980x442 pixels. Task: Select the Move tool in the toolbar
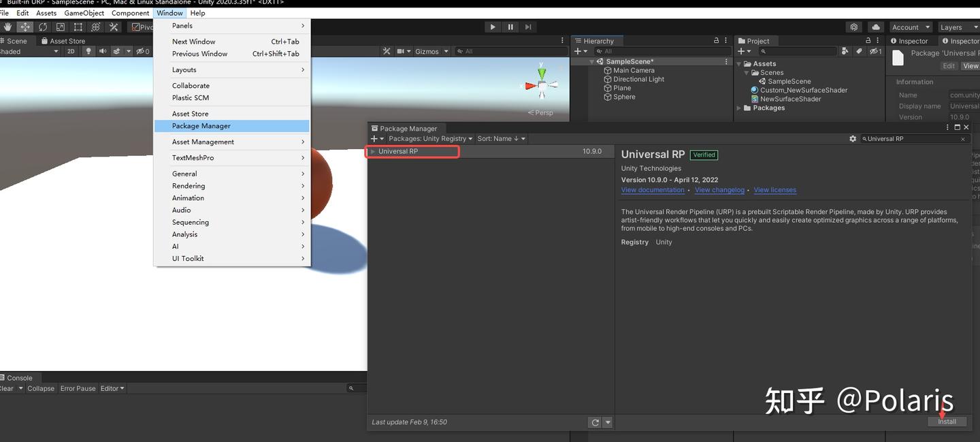24,27
